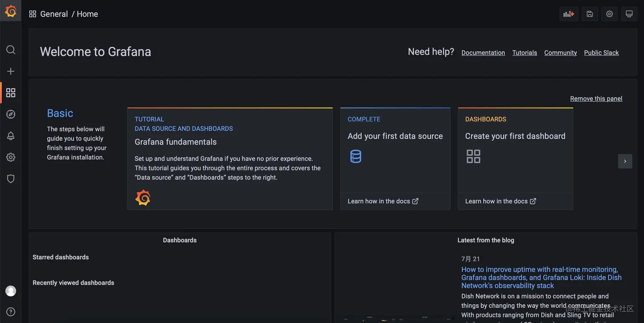
Task: Open the Alerting bell icon
Action: pos(11,136)
